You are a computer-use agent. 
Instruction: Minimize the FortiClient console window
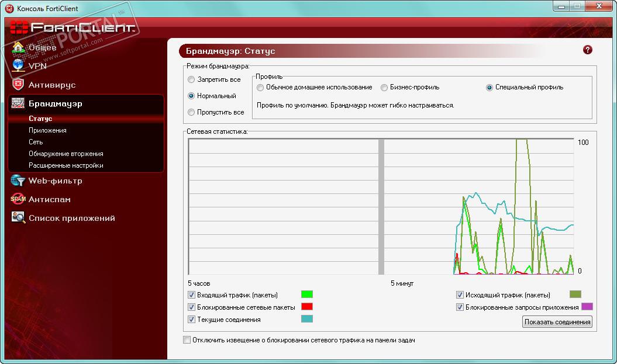click(x=561, y=6)
